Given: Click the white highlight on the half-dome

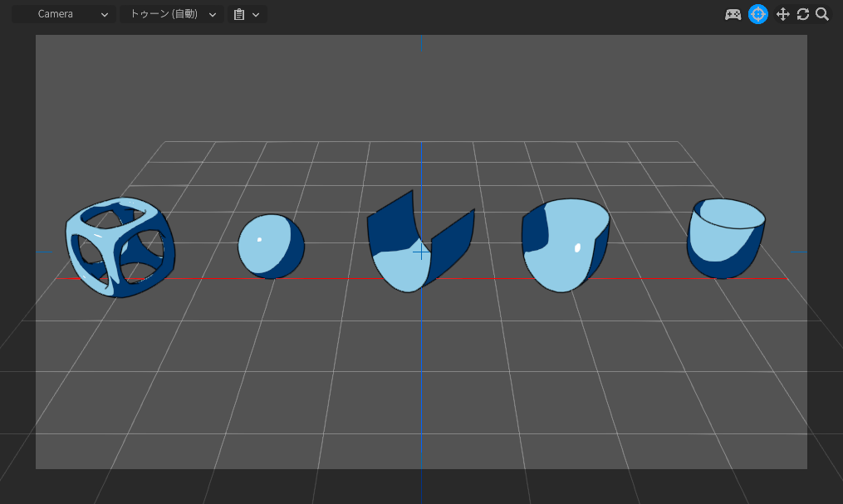Looking at the screenshot, I should pos(577,247).
